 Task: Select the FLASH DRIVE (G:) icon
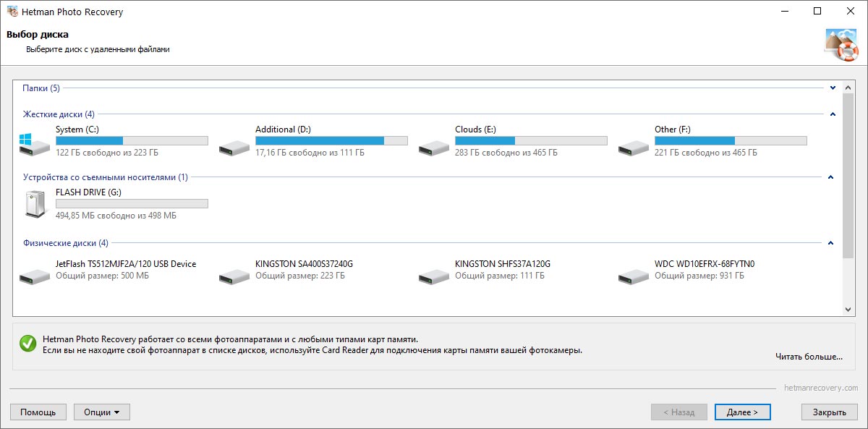[35, 204]
